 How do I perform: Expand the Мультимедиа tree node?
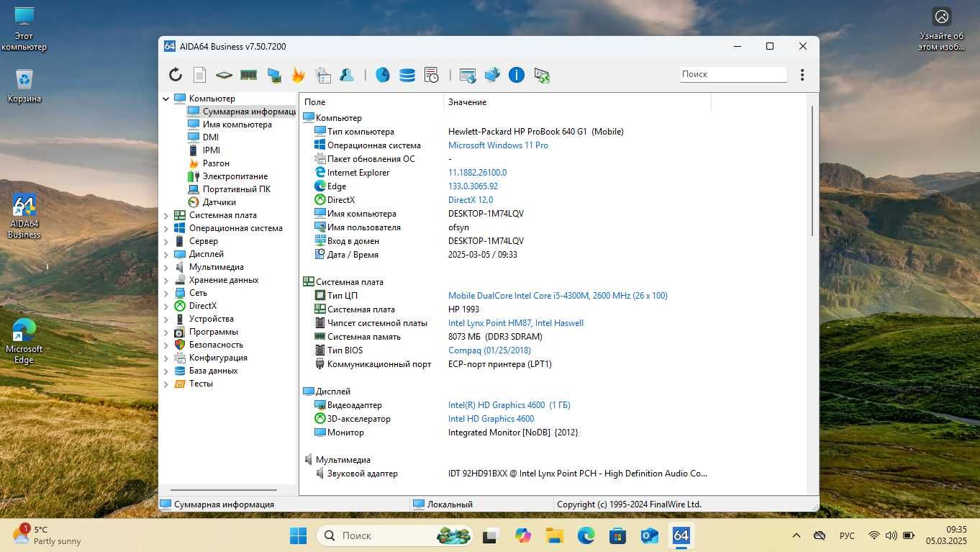(x=166, y=267)
